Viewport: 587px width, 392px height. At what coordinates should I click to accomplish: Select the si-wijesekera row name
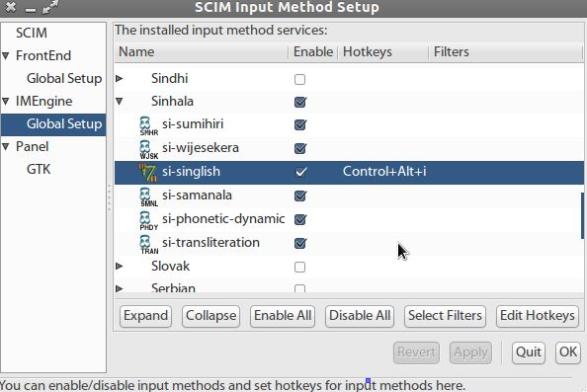coord(201,148)
